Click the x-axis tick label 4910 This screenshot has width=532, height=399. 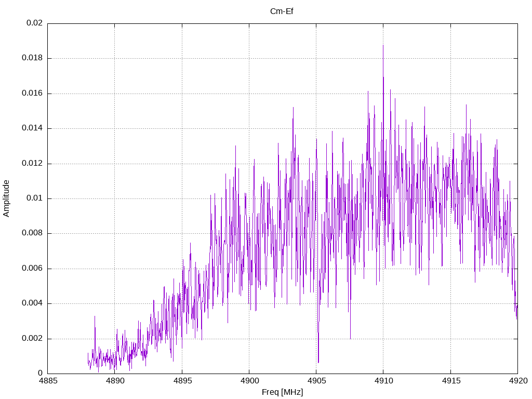(x=383, y=381)
